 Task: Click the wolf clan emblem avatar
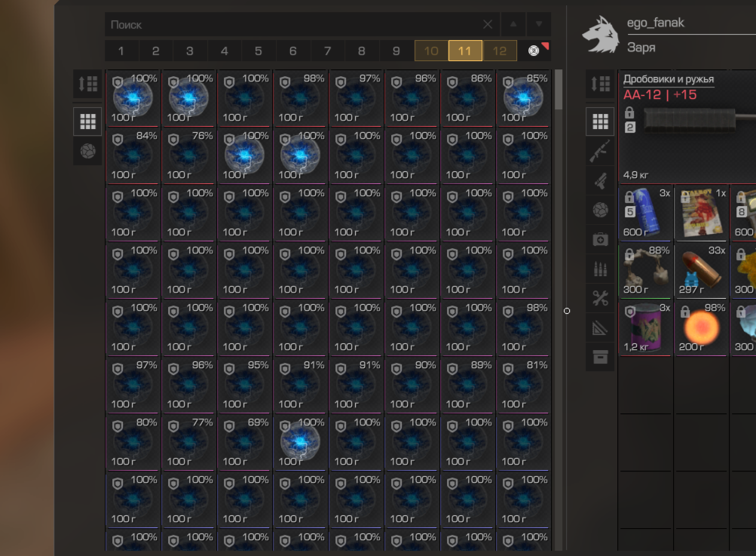tap(600, 34)
